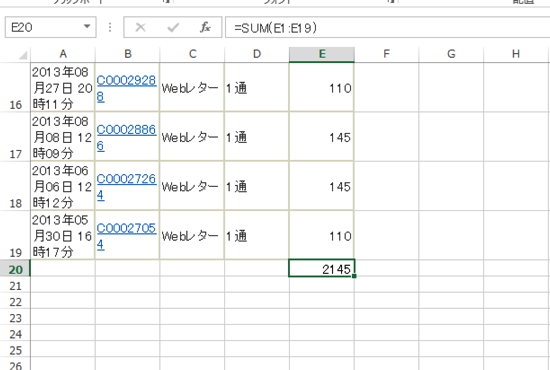Select column D header
This screenshot has width=550, height=370.
click(x=257, y=54)
